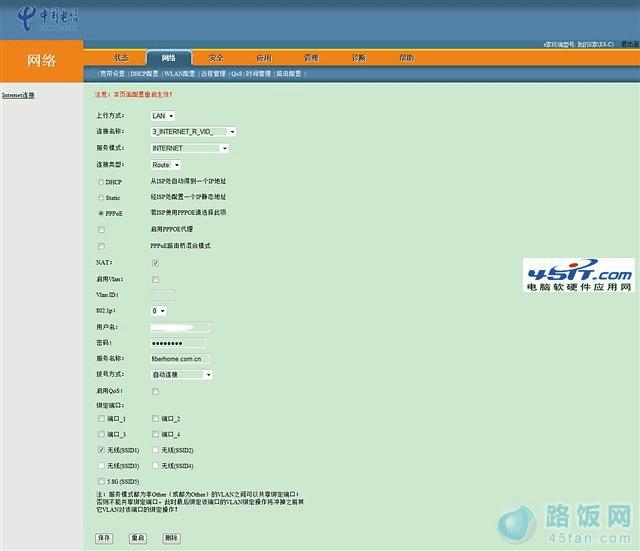Image resolution: width=640 pixels, height=551 pixels.
Task: Switch to the 安全 security tab
Action: point(216,58)
